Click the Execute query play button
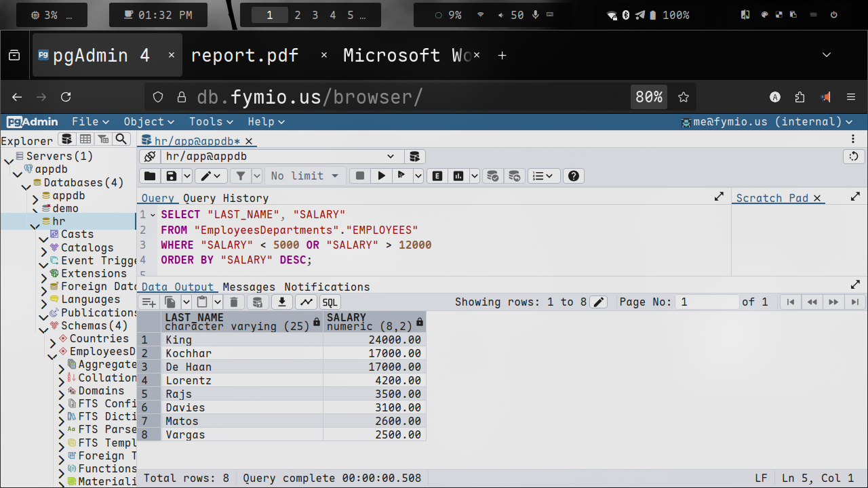The height and width of the screenshot is (488, 868). [x=382, y=176]
